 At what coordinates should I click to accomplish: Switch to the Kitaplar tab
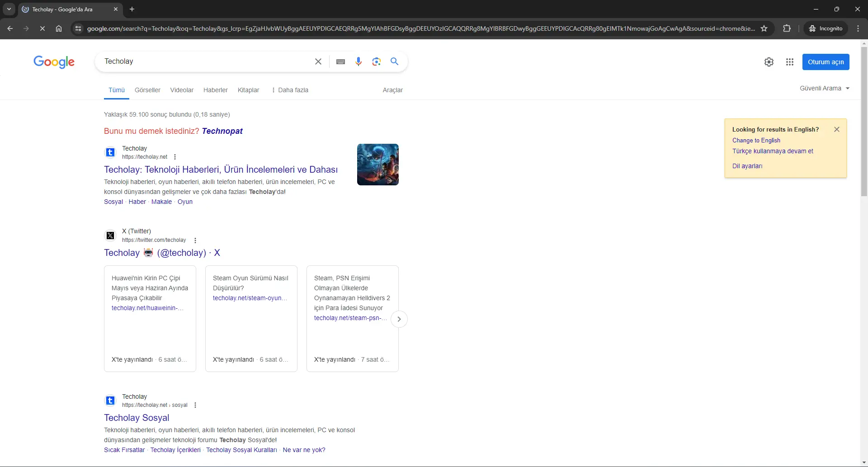point(249,90)
